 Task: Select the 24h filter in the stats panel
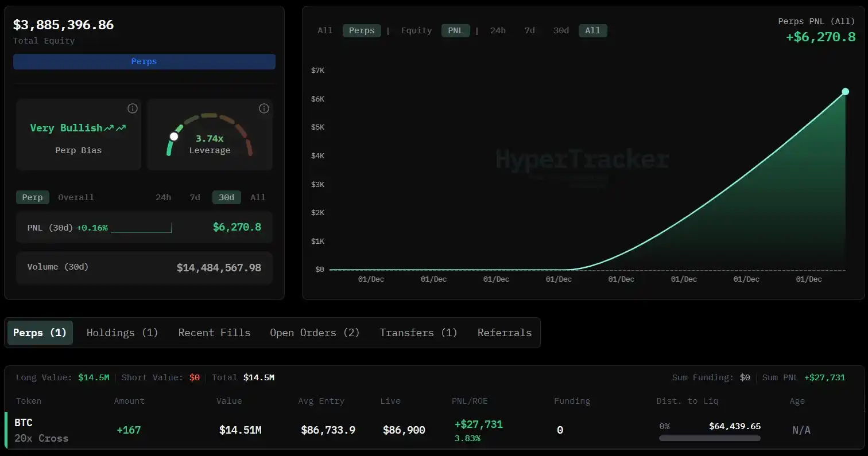pyautogui.click(x=163, y=197)
